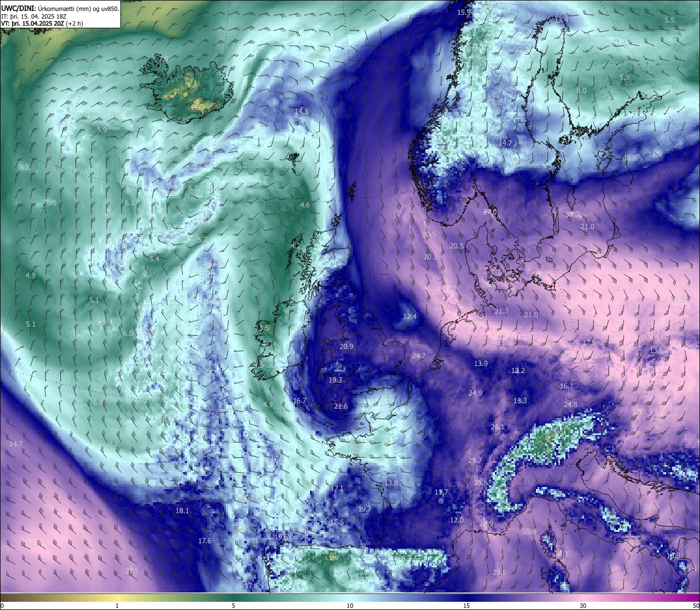700x610 pixels.
Task: Click the 17.1 value on the map
Action: point(337,488)
